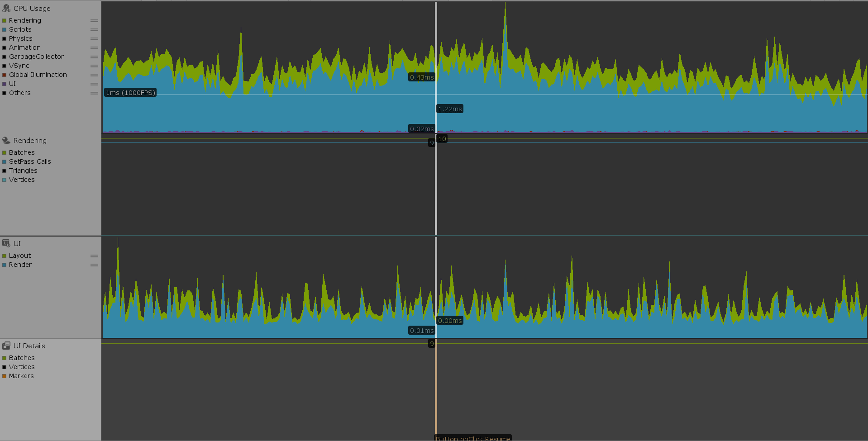
Task: Toggle the SetPass Calls series
Action: (x=30, y=161)
